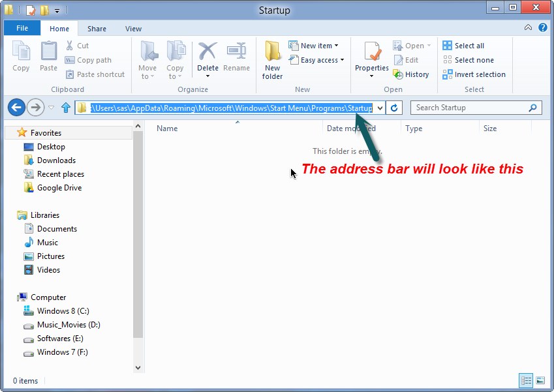Open file History
The image size is (554, 392).
point(411,74)
